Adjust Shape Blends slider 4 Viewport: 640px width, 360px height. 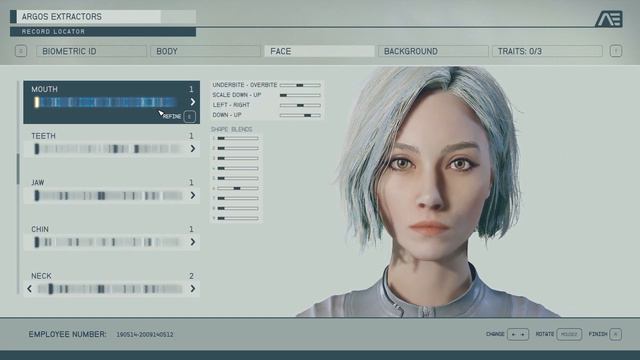coord(238,168)
